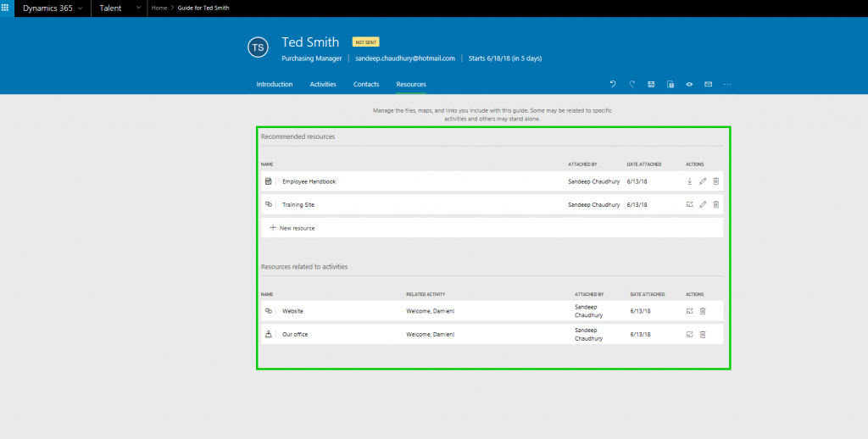Screen dimensions: 868x439
Task: Click the Training Site link-type icon
Action: coord(269,204)
